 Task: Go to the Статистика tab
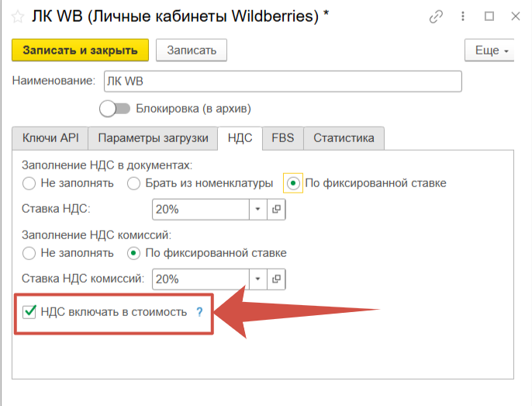coord(344,138)
